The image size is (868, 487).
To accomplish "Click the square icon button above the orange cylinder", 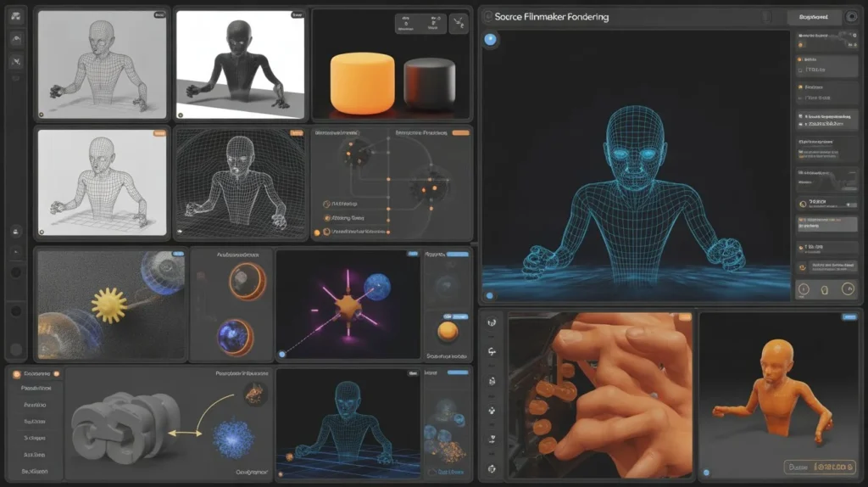I will click(x=459, y=24).
